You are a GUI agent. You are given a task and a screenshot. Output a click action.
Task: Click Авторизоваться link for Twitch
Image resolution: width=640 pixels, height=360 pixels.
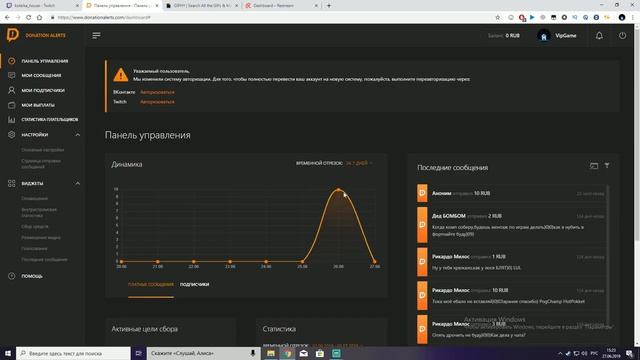pyautogui.click(x=157, y=102)
